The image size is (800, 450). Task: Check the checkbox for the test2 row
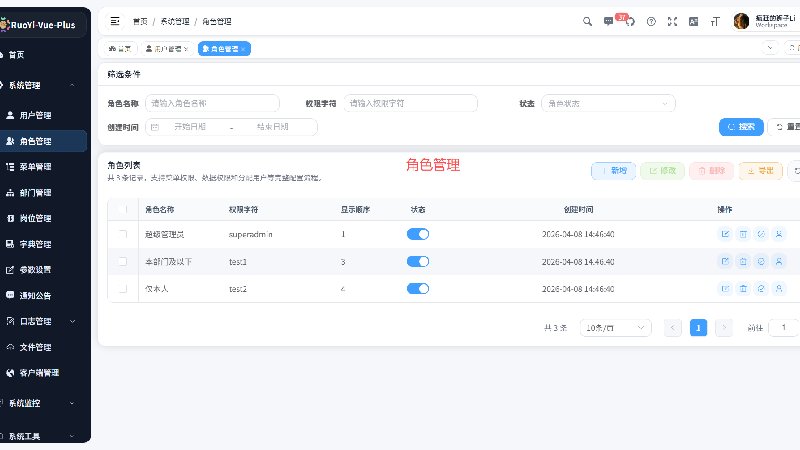coord(122,288)
